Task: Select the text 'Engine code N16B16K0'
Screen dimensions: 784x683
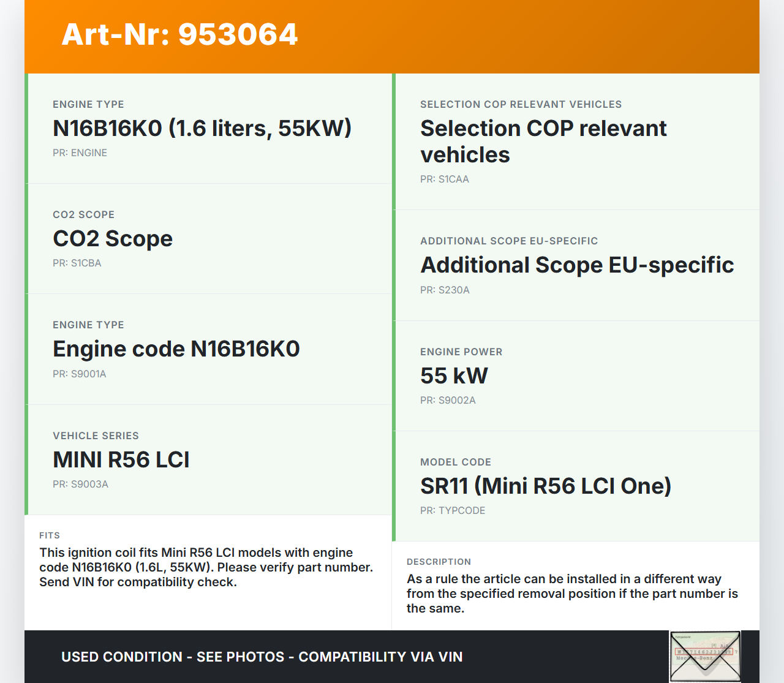Action: click(x=176, y=349)
